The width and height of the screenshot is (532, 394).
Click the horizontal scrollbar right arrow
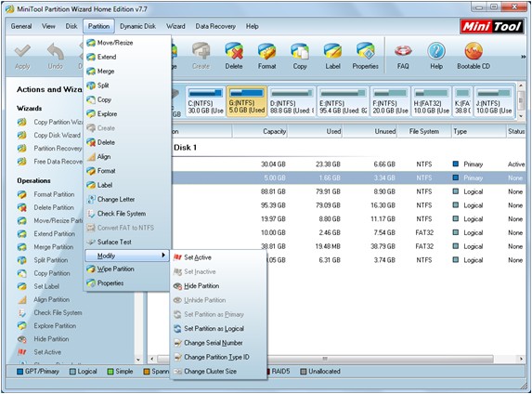coord(521,359)
